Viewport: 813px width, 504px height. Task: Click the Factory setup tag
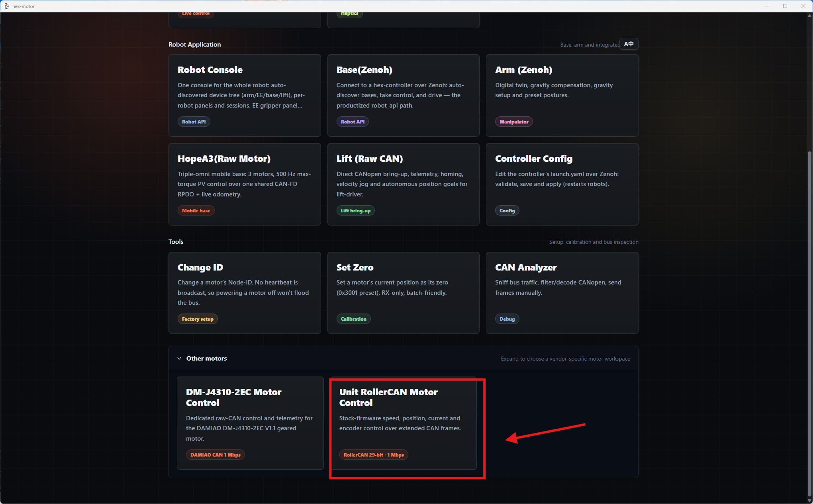coord(198,319)
